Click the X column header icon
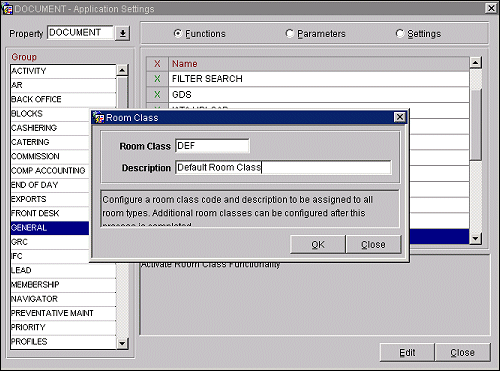The width and height of the screenshot is (500, 371). 157,63
